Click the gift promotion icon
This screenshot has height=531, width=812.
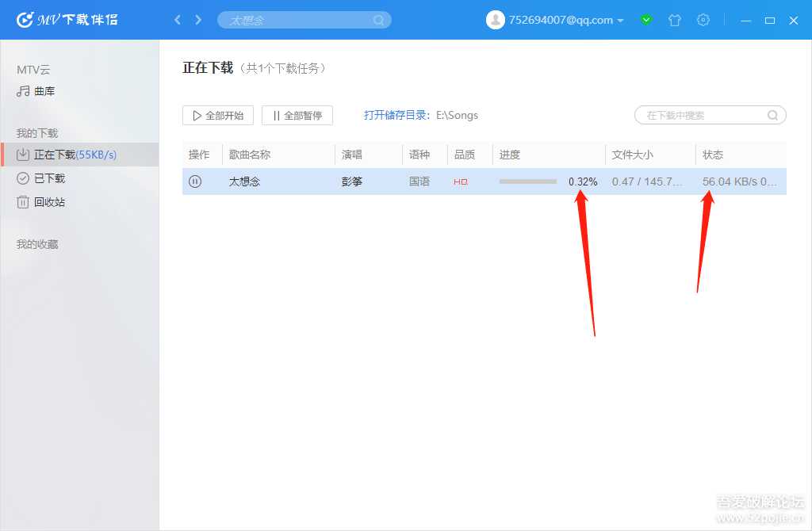click(675, 20)
